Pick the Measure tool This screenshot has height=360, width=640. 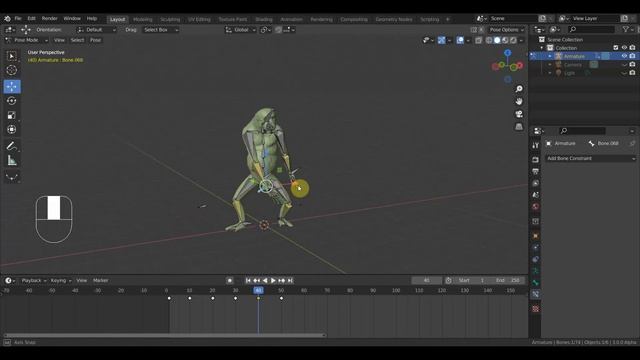[x=12, y=160]
